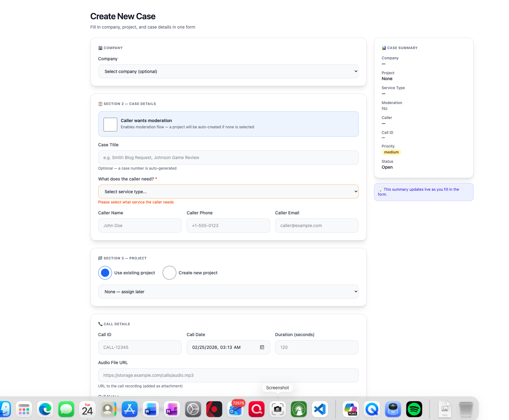
Task: Open the None — assign later project dropdown
Action: click(x=228, y=291)
